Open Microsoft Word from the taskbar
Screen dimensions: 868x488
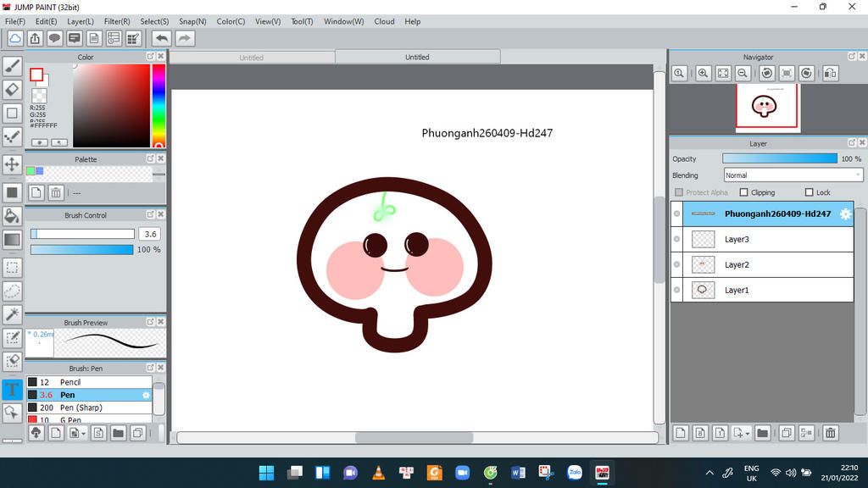[x=518, y=472]
